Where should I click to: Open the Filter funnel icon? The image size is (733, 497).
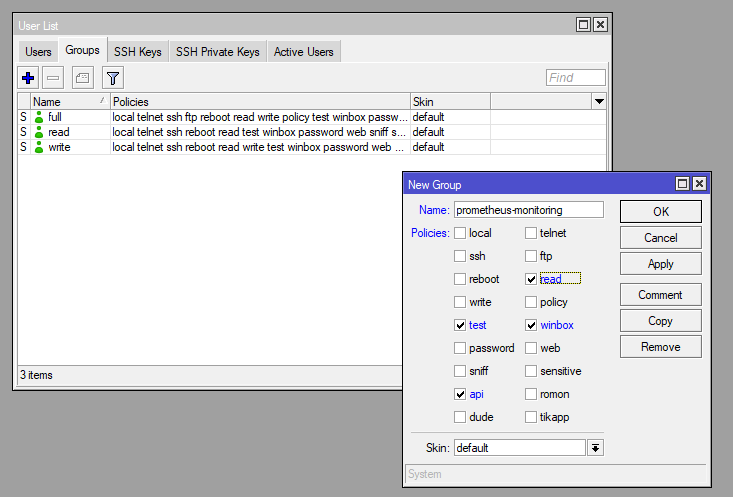[113, 77]
